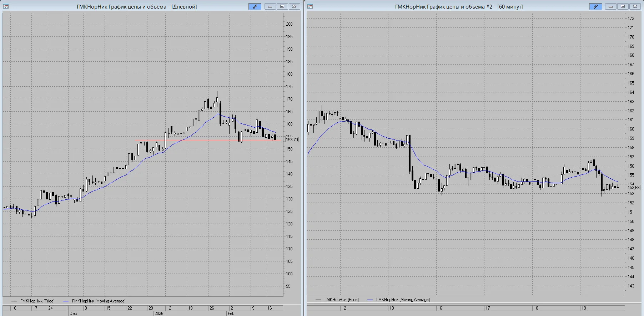Close the Дневной chart window
This screenshot has height=316, width=644.
click(294, 6)
